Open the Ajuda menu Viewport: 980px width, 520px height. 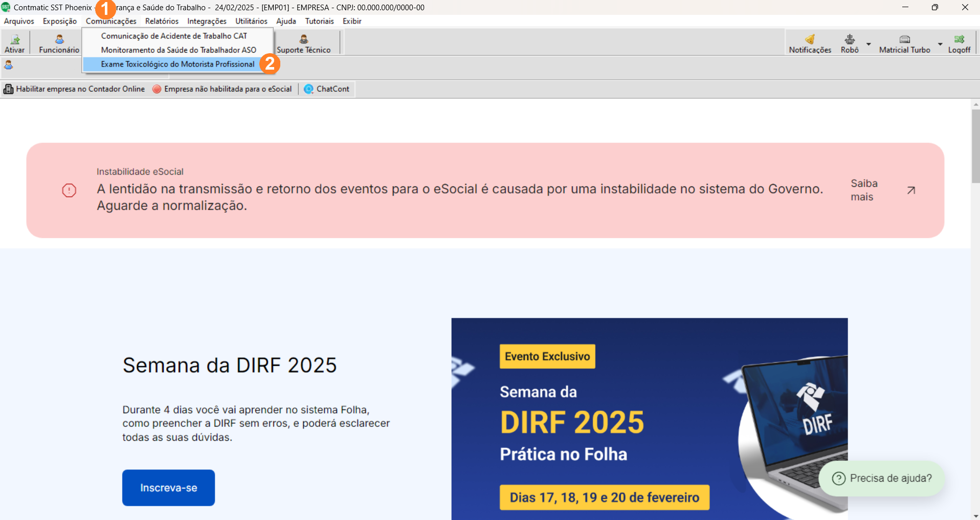coord(286,21)
